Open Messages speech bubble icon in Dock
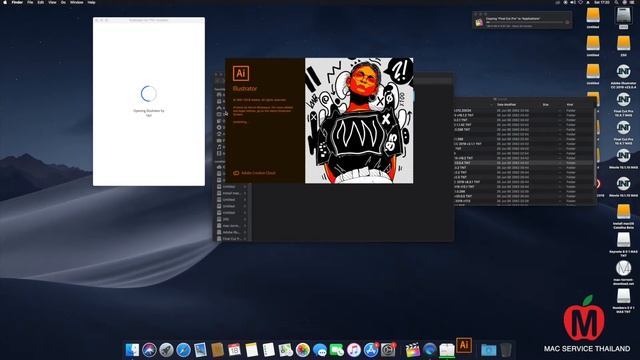 click(320, 350)
